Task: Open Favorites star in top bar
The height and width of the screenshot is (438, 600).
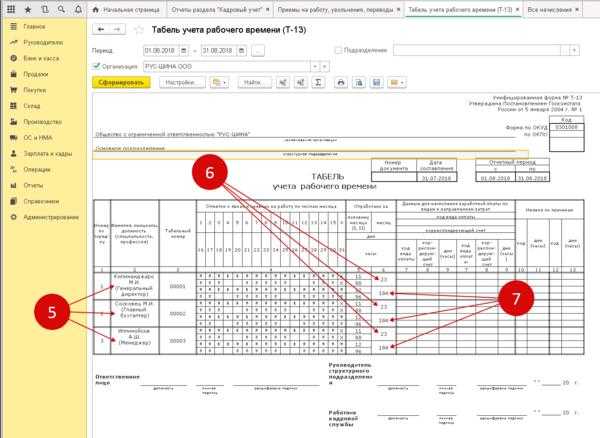Action: pos(28,9)
